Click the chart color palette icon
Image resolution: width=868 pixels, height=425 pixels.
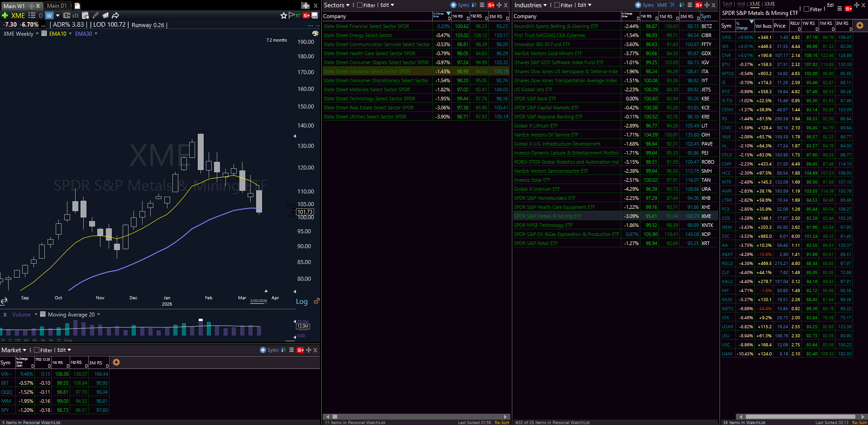[x=315, y=33]
